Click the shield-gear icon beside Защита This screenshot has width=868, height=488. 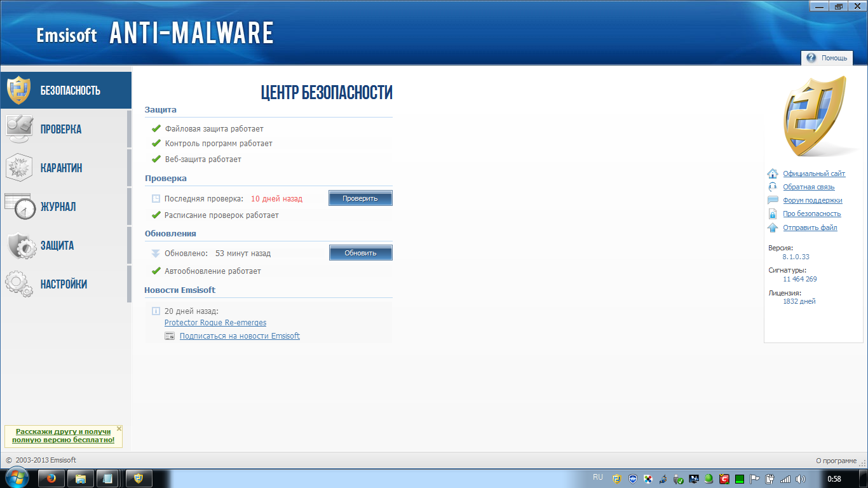[21, 246]
